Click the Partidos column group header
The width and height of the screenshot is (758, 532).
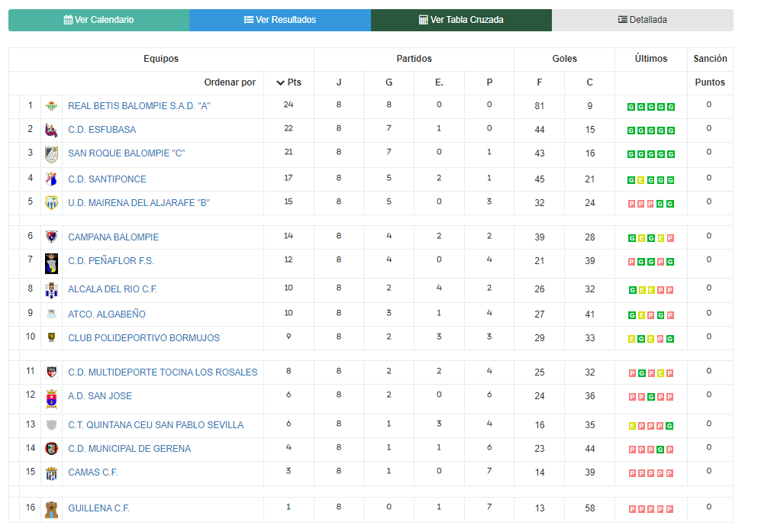pos(414,59)
